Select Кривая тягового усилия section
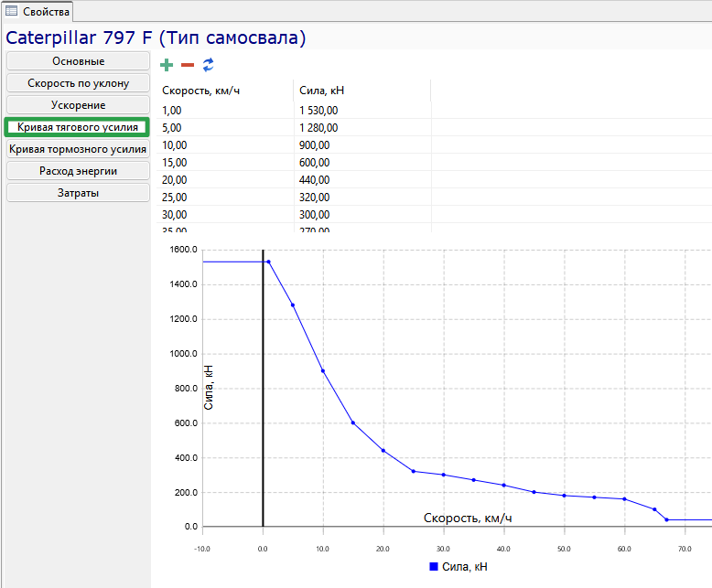The width and height of the screenshot is (712, 588). click(x=77, y=127)
